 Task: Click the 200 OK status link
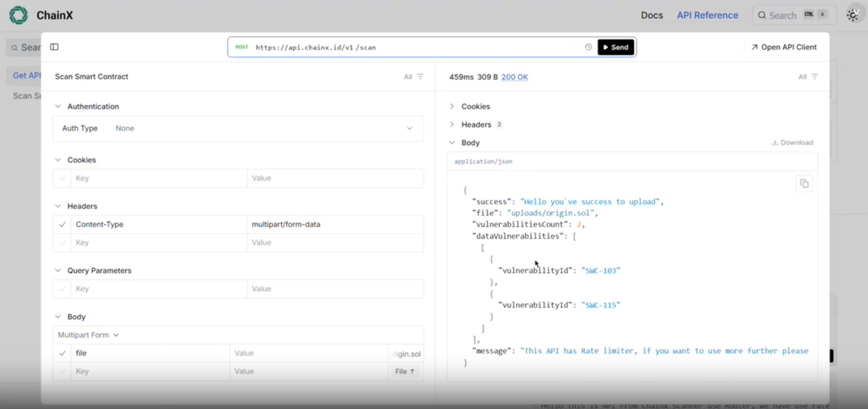point(514,77)
